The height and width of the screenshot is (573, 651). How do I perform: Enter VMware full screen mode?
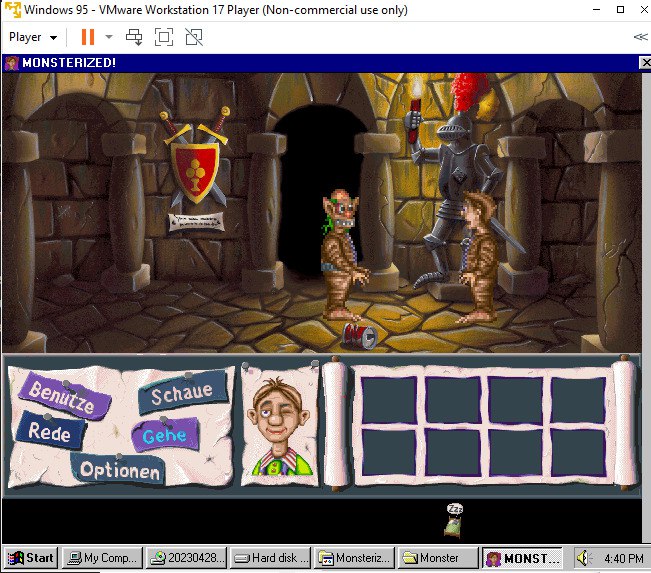[x=164, y=37]
